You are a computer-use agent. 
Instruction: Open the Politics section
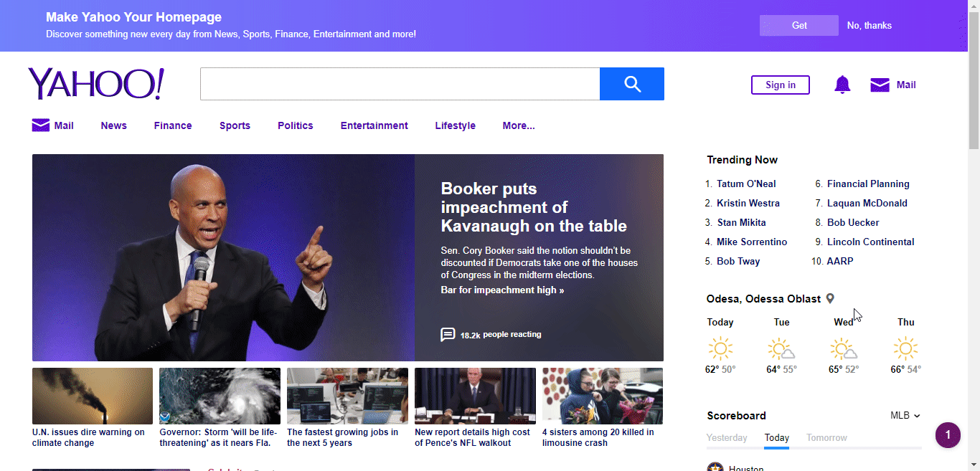(x=296, y=125)
